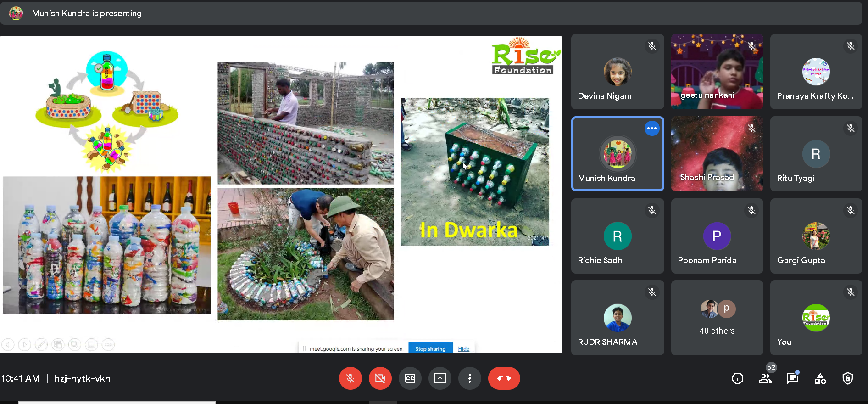Click the Present now button

440,378
